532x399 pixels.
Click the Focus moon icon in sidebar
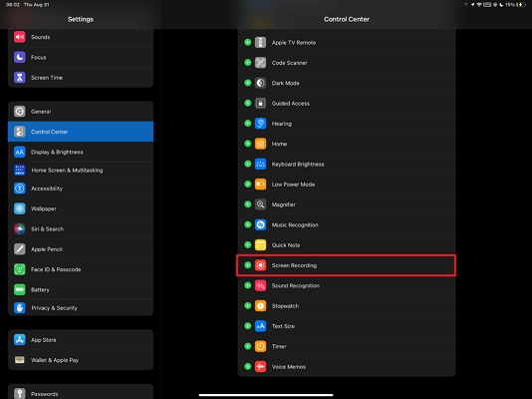click(20, 57)
